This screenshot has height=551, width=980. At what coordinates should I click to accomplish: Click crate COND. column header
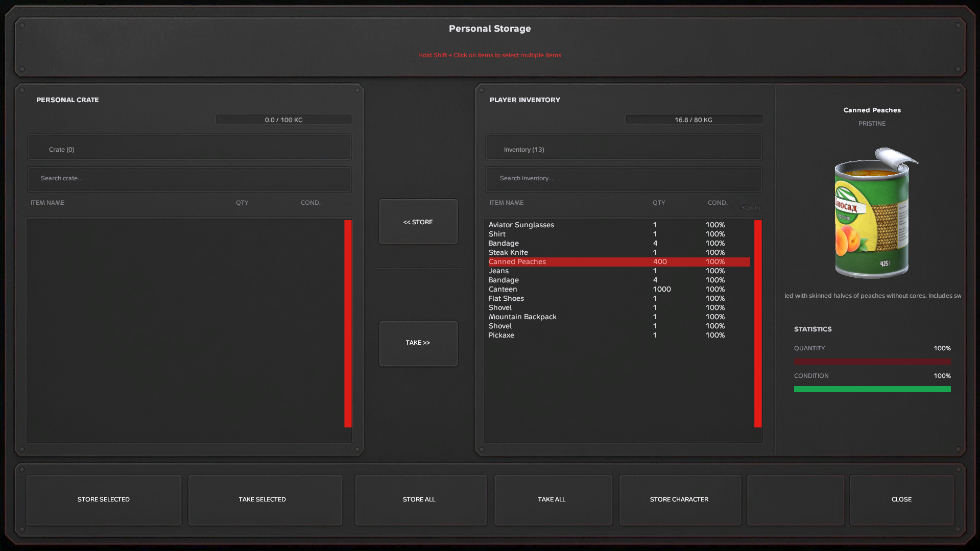pyautogui.click(x=310, y=203)
